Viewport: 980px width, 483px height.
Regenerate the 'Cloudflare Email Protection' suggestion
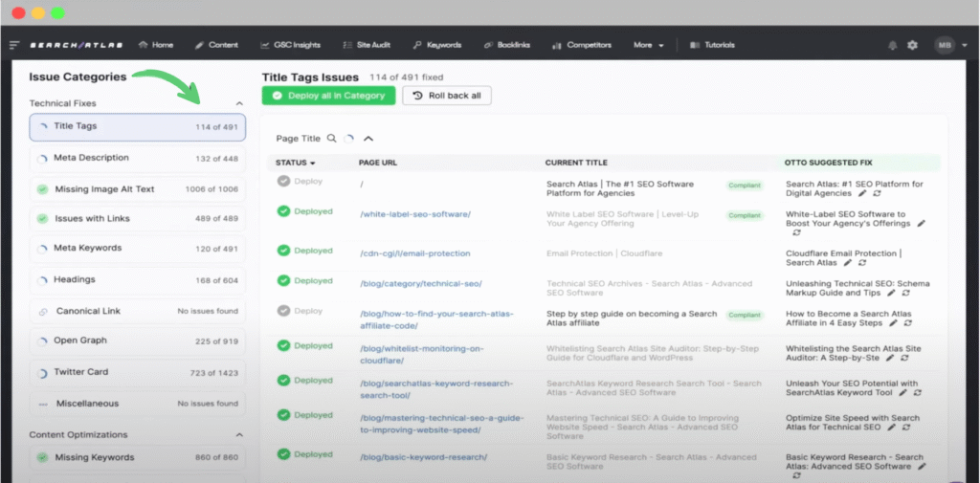pos(861,263)
